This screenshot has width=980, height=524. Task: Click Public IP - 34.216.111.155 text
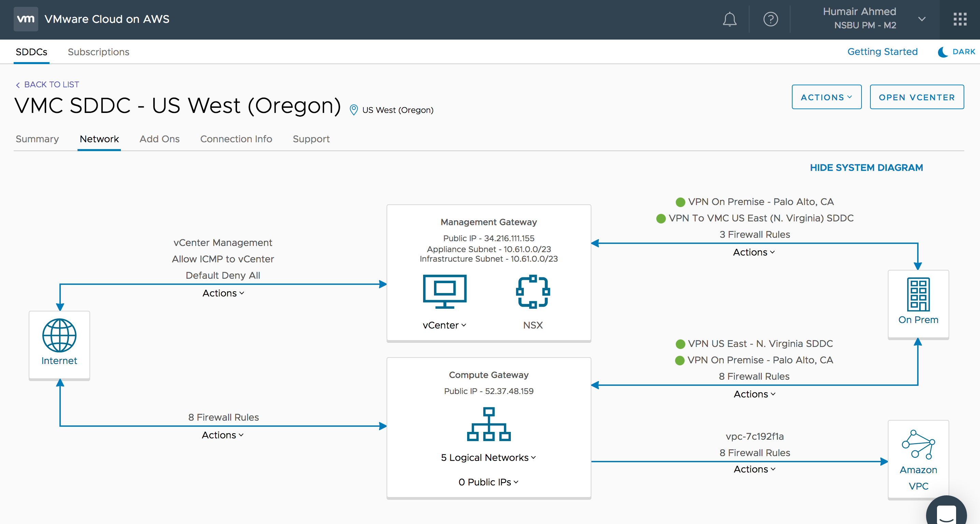pos(489,238)
